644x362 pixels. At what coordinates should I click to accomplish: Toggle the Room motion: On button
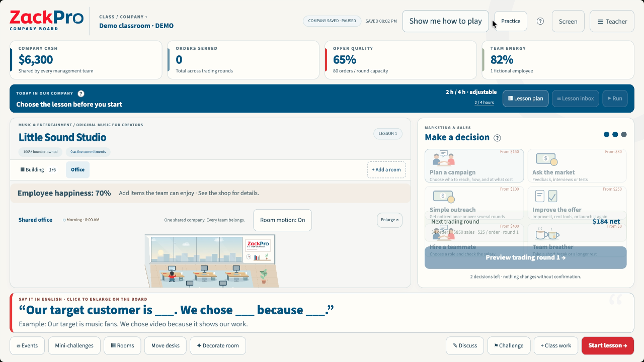tap(282, 220)
